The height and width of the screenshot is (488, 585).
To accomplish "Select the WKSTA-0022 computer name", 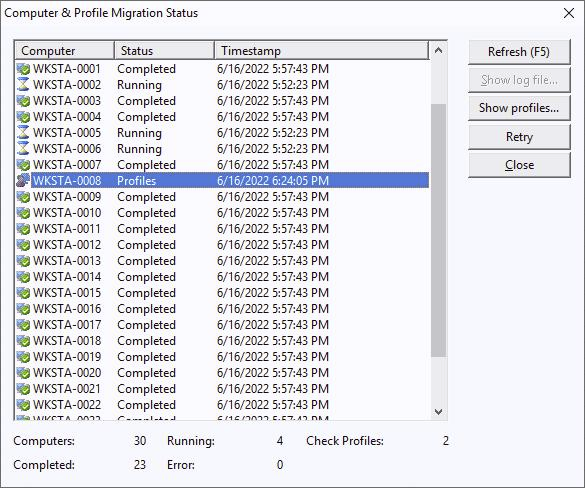I will tap(67, 405).
